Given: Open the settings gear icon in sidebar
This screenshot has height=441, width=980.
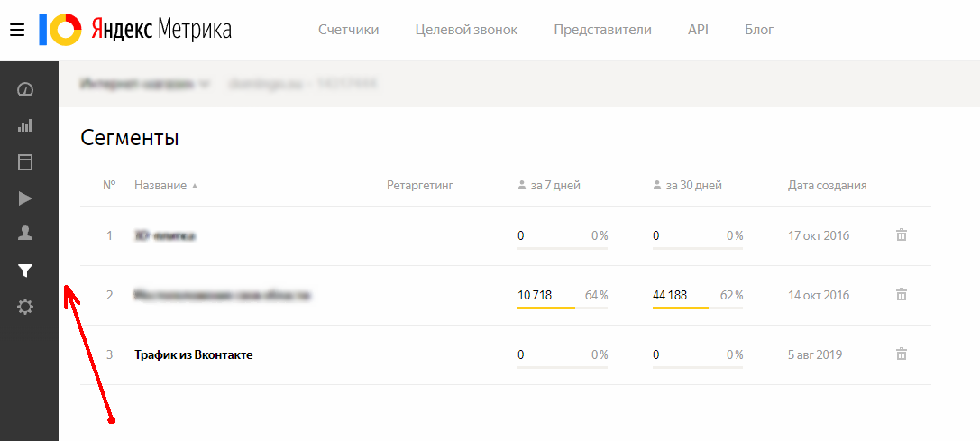Looking at the screenshot, I should [25, 308].
